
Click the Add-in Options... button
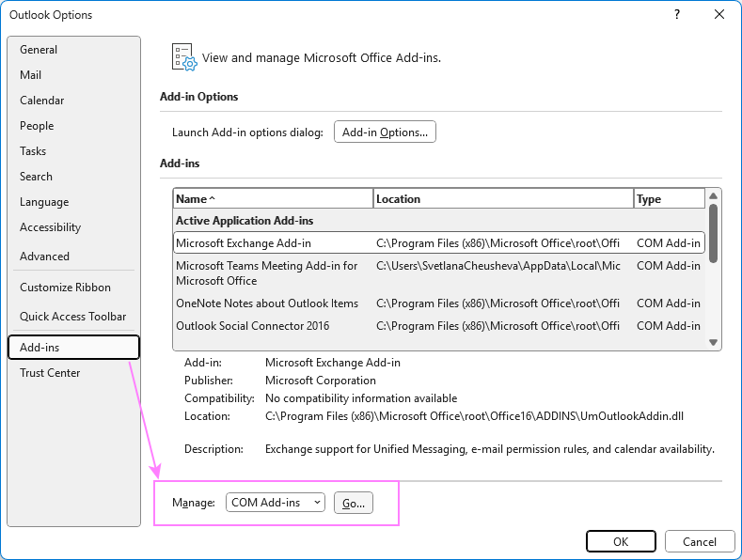pyautogui.click(x=385, y=132)
